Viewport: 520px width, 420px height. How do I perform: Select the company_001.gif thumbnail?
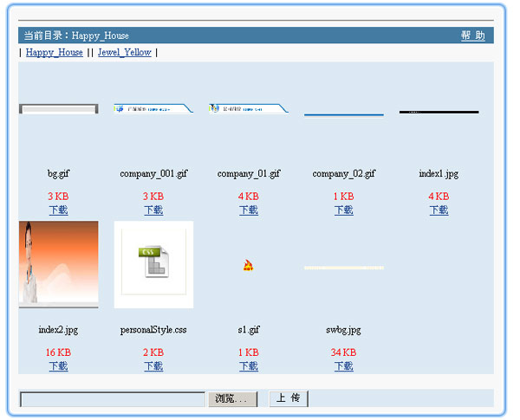153,108
